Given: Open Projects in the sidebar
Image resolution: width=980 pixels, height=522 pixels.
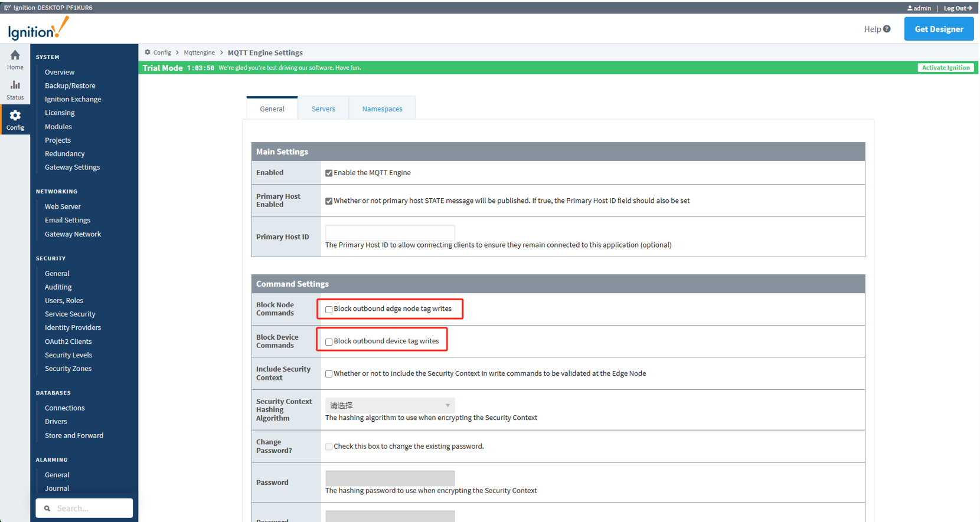Looking at the screenshot, I should (58, 140).
